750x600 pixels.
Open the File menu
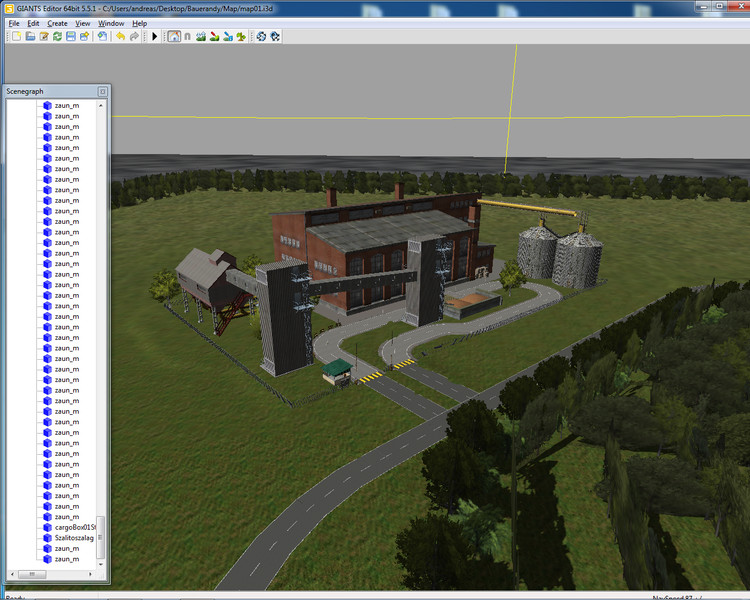[x=14, y=23]
